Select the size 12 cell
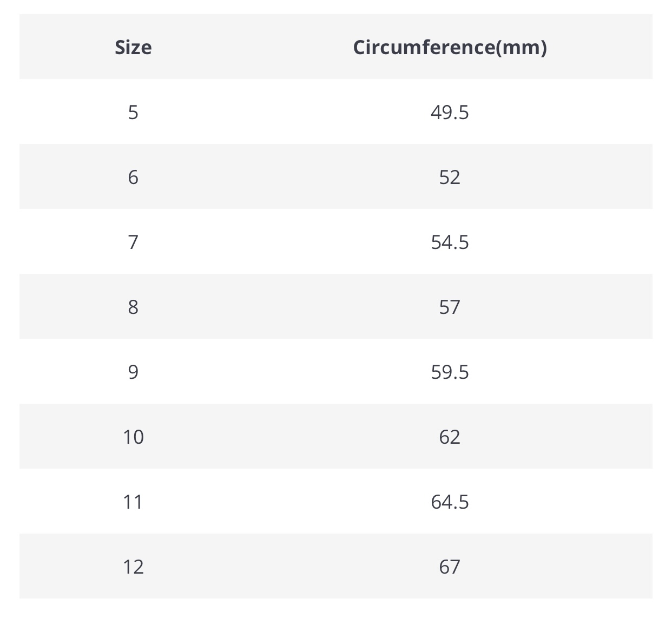672x618 pixels. pyautogui.click(x=133, y=567)
